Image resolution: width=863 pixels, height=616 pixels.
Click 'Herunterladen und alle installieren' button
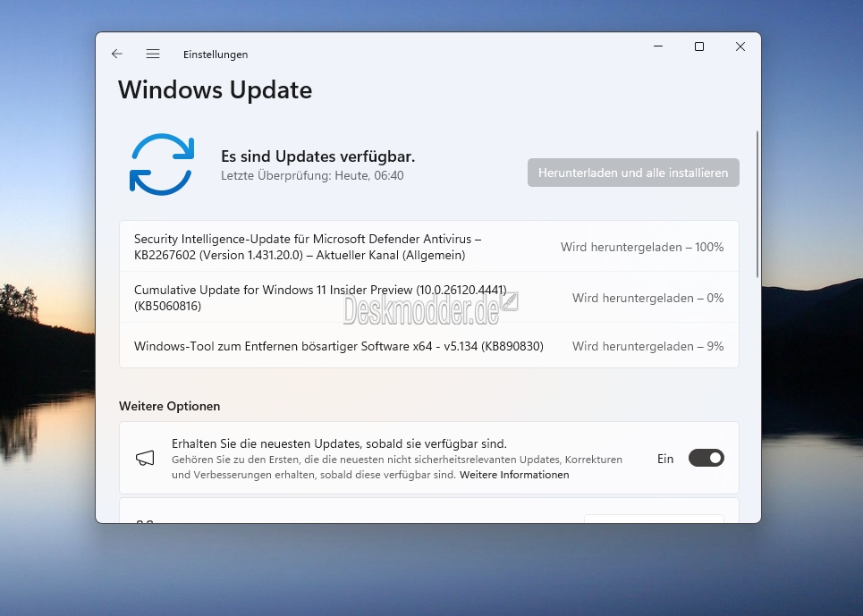coord(633,173)
